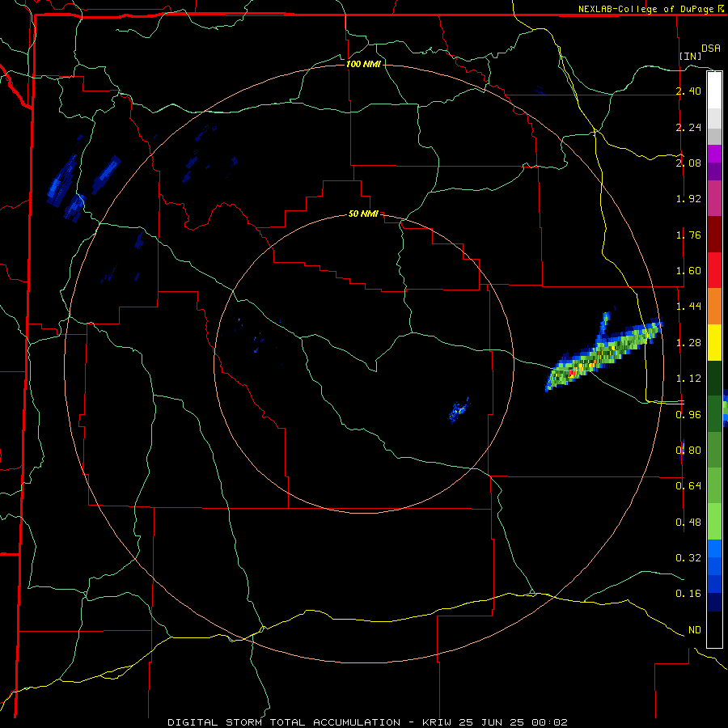The width and height of the screenshot is (728, 728).
Task: Click the 0.96 legend value
Action: pos(688,415)
